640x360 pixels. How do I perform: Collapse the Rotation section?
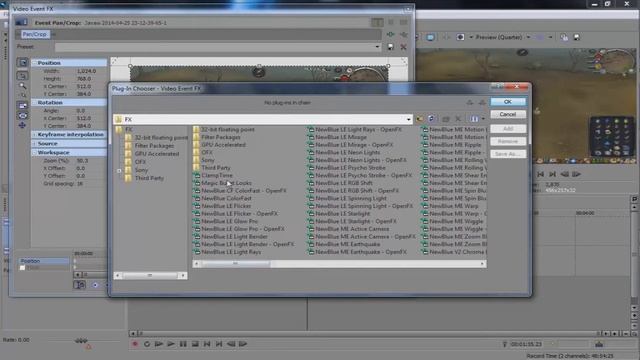[x=35, y=102]
